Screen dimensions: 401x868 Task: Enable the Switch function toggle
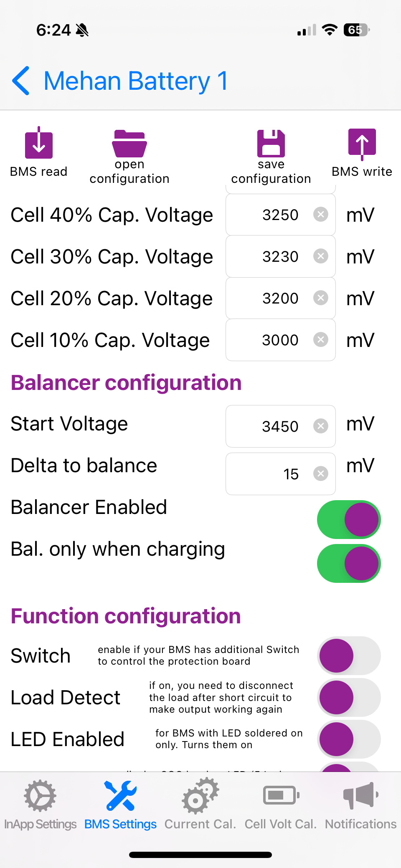pos(349,655)
